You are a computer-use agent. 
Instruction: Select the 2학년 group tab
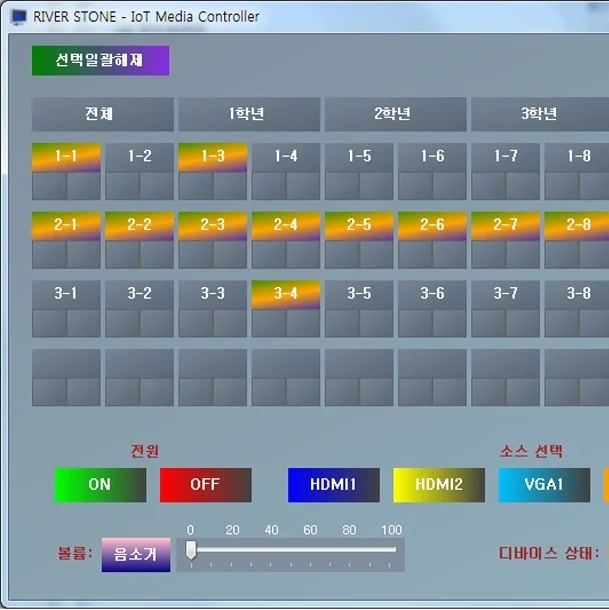[x=395, y=114]
